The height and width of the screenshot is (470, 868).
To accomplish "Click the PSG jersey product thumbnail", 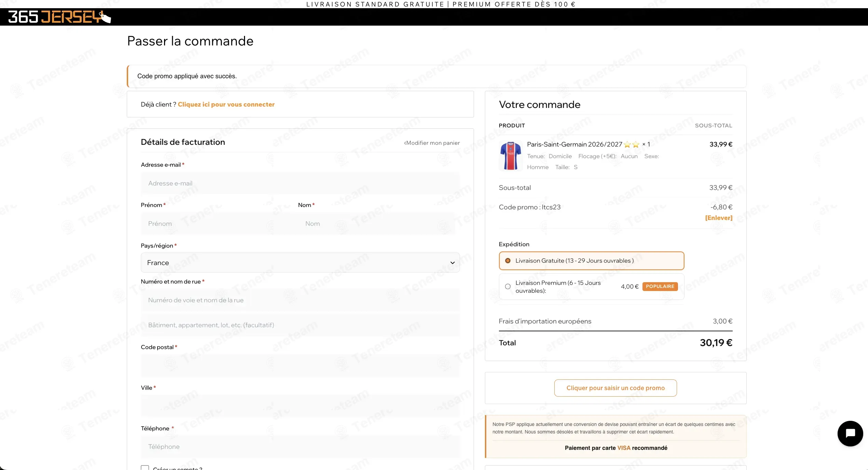I will coord(511,156).
